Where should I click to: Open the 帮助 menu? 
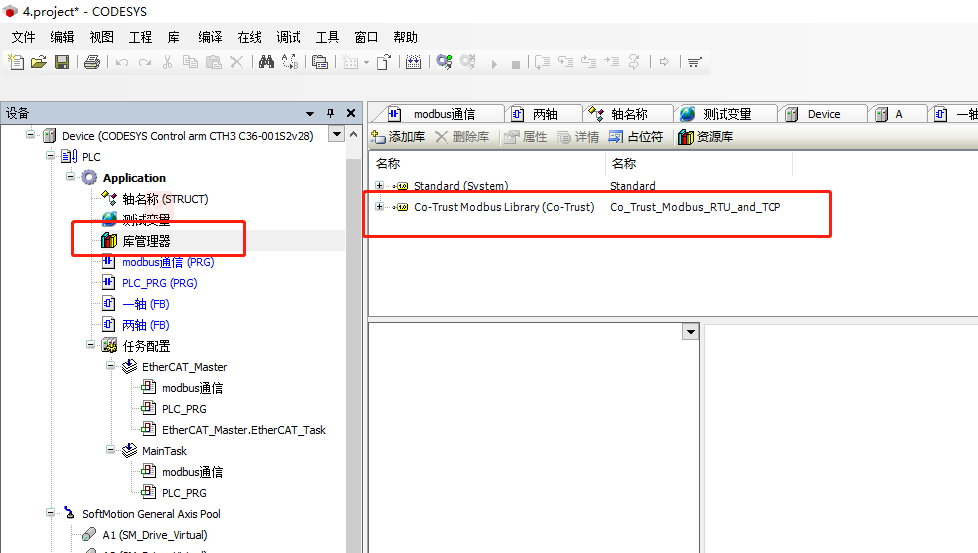405,37
